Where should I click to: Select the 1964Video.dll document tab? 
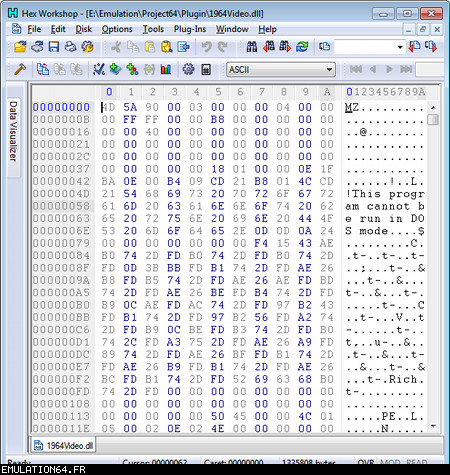click(64, 445)
